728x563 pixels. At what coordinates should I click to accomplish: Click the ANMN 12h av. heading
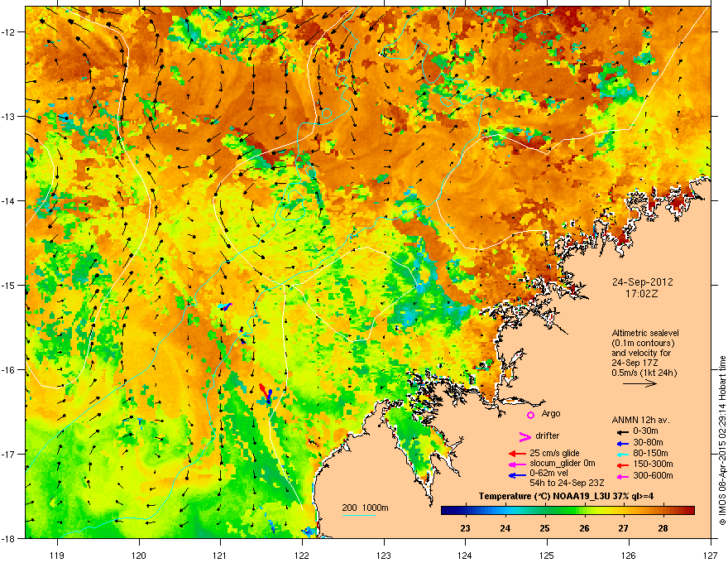[x=640, y=421]
